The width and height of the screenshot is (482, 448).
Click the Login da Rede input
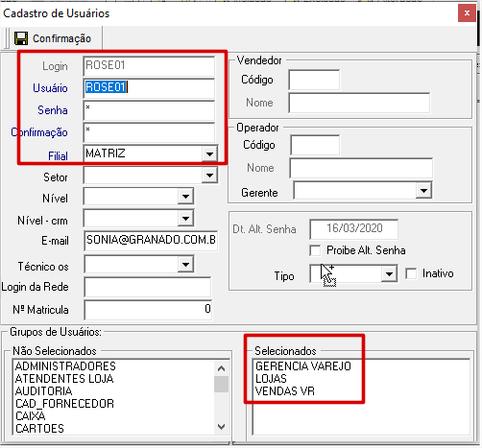148,287
